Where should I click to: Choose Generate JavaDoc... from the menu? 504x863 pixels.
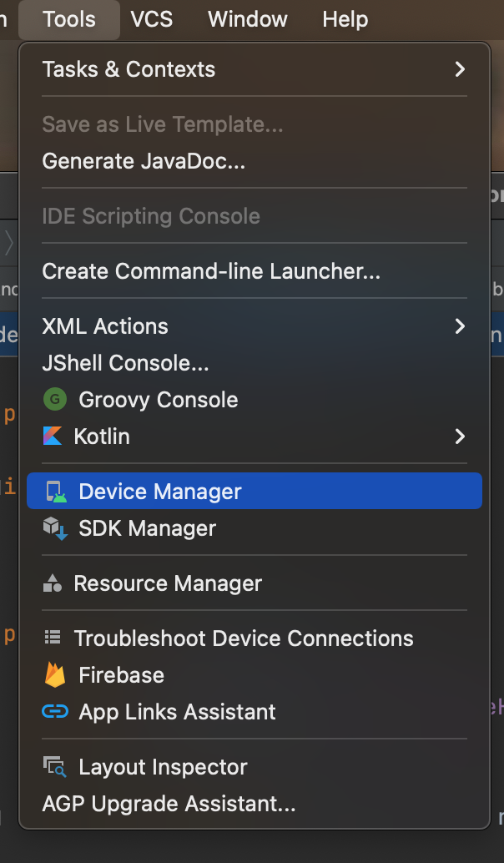[x=144, y=161]
